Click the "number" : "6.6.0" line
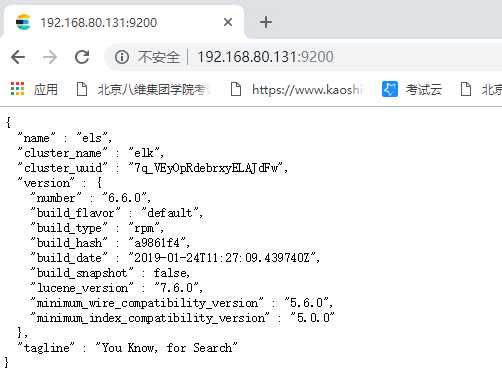Image resolution: width=502 pixels, height=383 pixels. click(x=90, y=198)
